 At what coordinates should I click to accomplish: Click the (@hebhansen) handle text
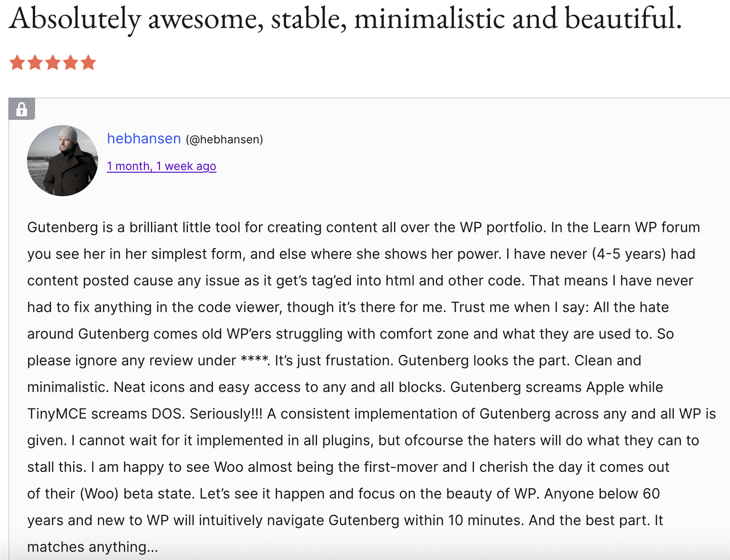click(224, 140)
